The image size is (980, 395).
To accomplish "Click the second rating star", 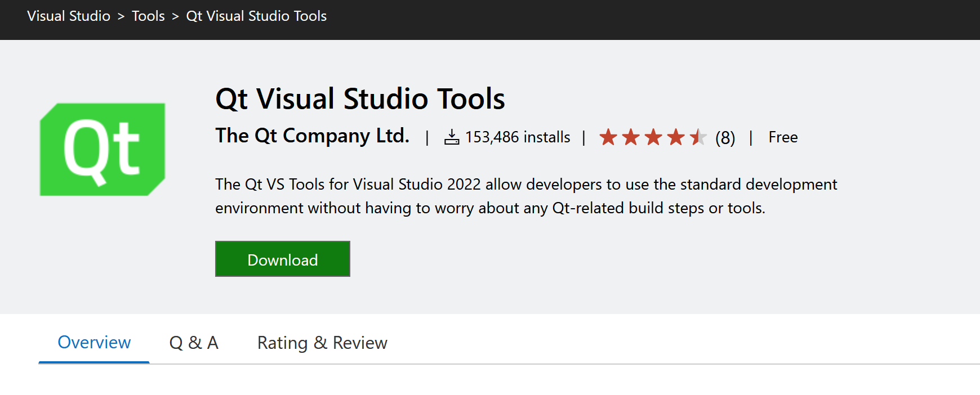I will [631, 137].
